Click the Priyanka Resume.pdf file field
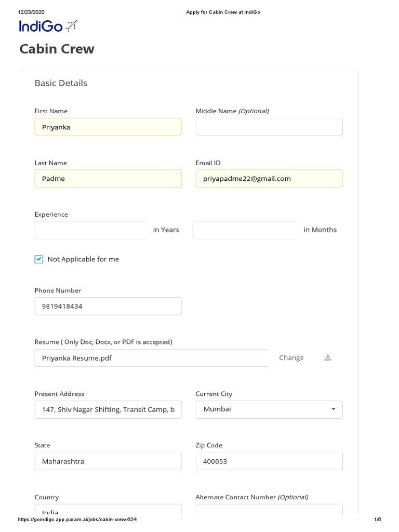399x532 pixels. pos(151,358)
